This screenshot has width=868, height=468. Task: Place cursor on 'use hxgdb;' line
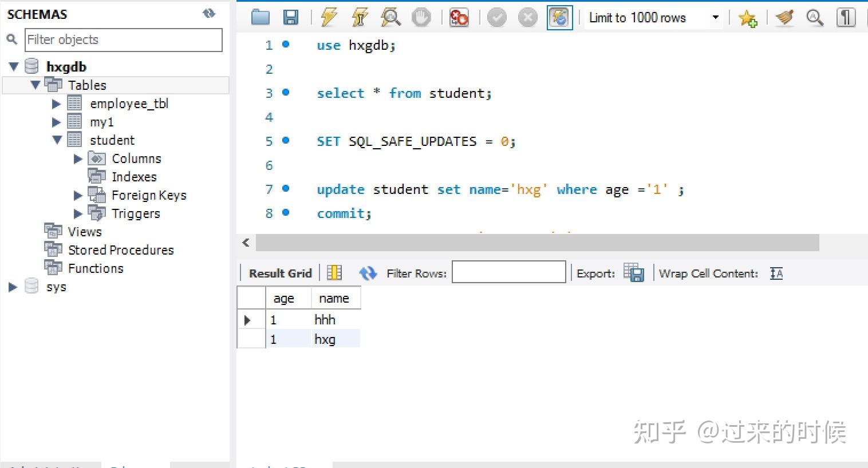click(356, 45)
